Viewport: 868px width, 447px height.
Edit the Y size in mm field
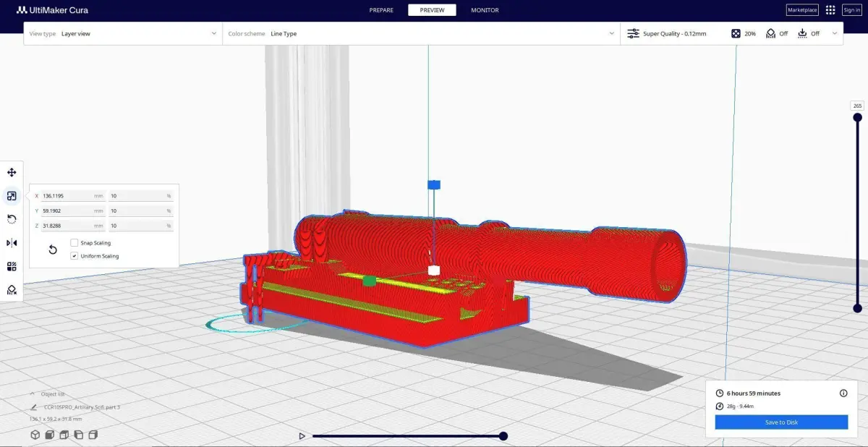coord(73,211)
